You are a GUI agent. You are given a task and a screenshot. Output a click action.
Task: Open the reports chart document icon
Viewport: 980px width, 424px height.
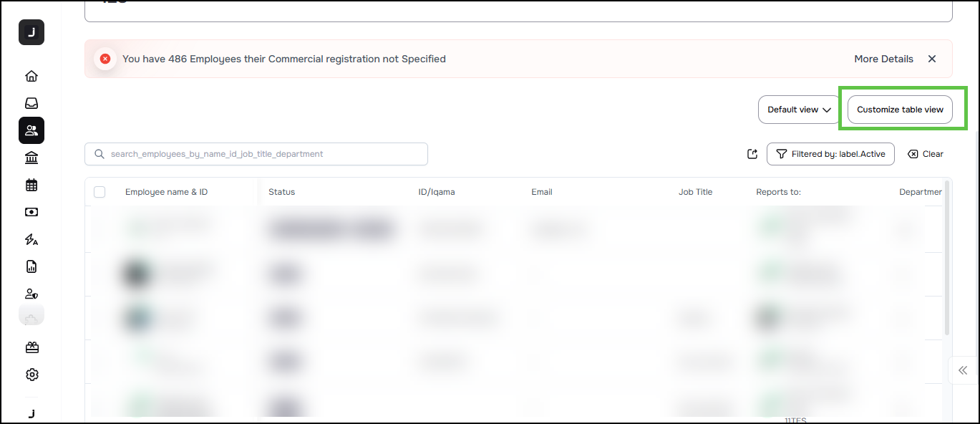tap(31, 266)
